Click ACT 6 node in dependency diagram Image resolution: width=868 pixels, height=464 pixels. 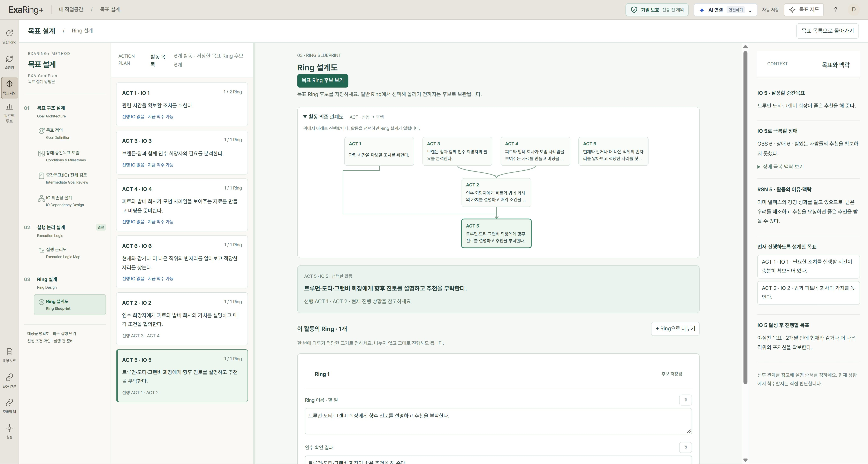tap(613, 151)
